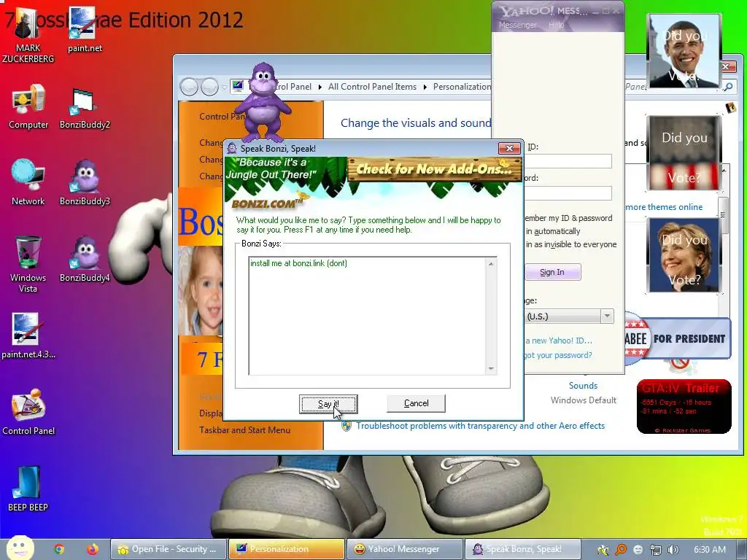Click the Yahoo password input field

[x=568, y=192]
